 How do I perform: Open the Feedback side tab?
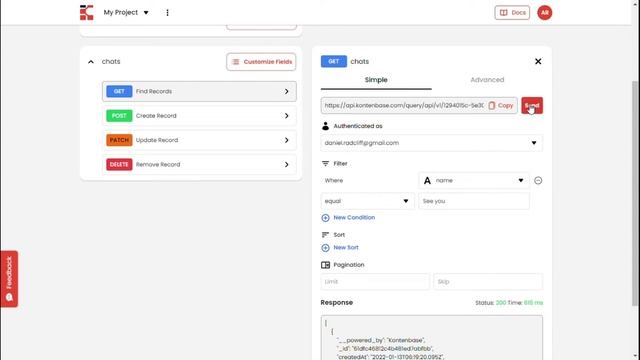click(x=9, y=279)
